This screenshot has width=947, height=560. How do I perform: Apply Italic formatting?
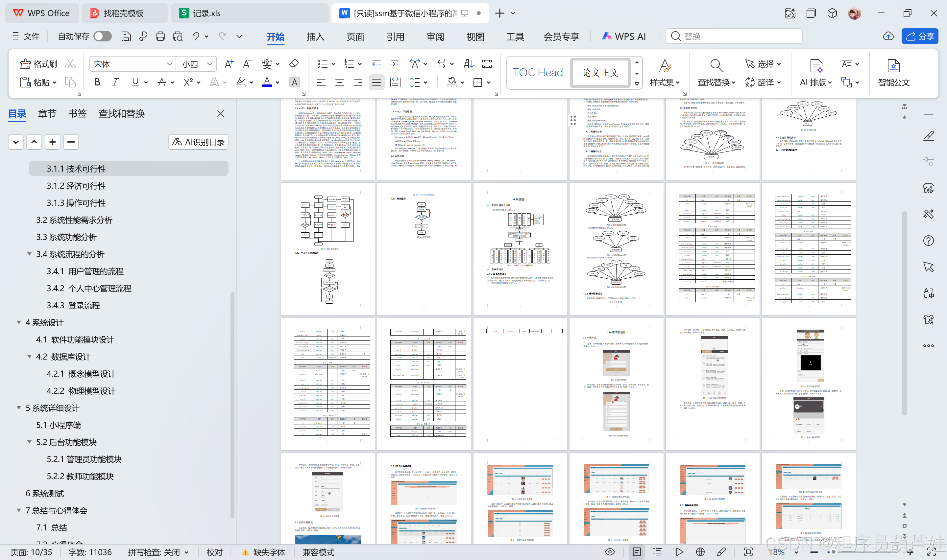tap(115, 82)
